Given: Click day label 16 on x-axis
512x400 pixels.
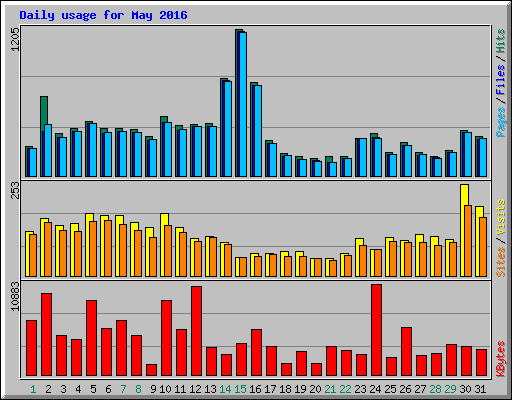Looking at the screenshot, I should 255,389.
